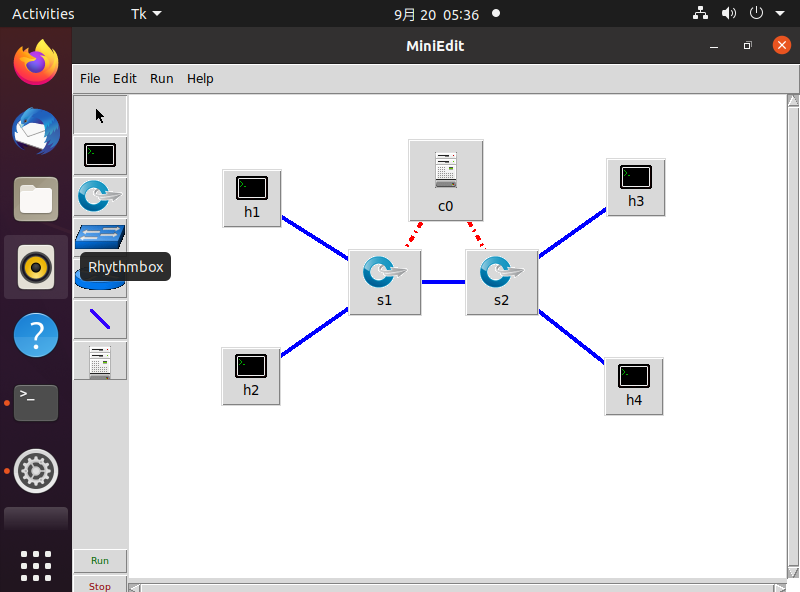Viewport: 800px width, 592px height.
Task: Select the OpenFlow Switch tool in toolbar
Action: [x=100, y=196]
